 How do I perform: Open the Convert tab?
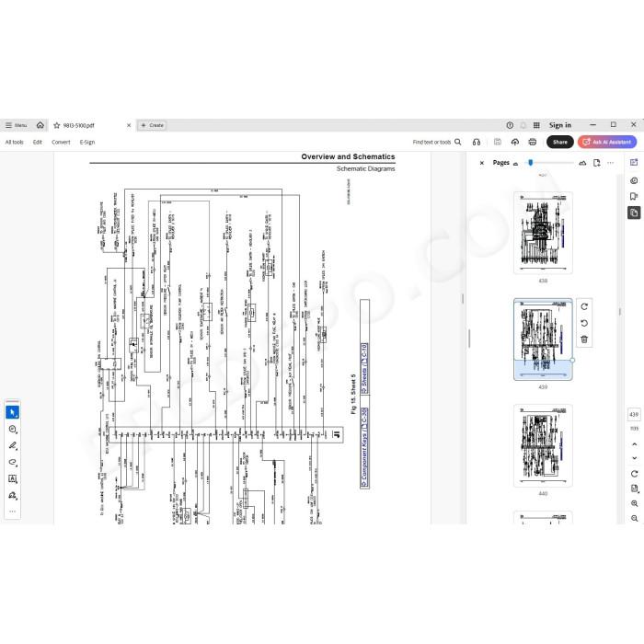(61, 142)
